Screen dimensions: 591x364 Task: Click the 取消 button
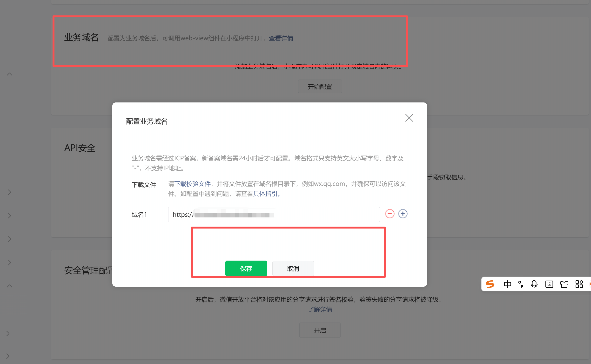293,268
